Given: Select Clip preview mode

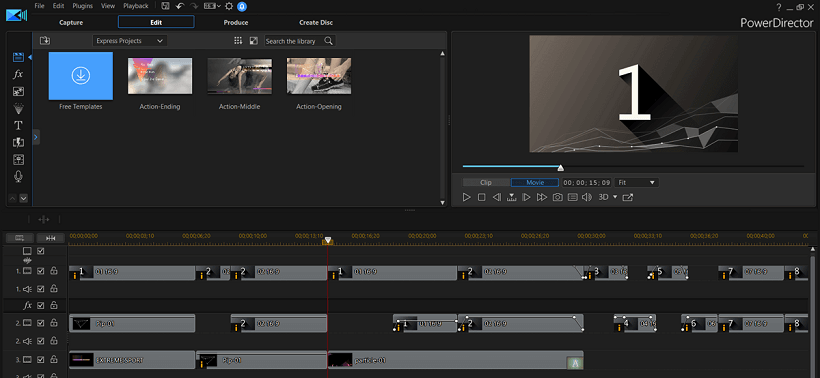Looking at the screenshot, I should [486, 182].
